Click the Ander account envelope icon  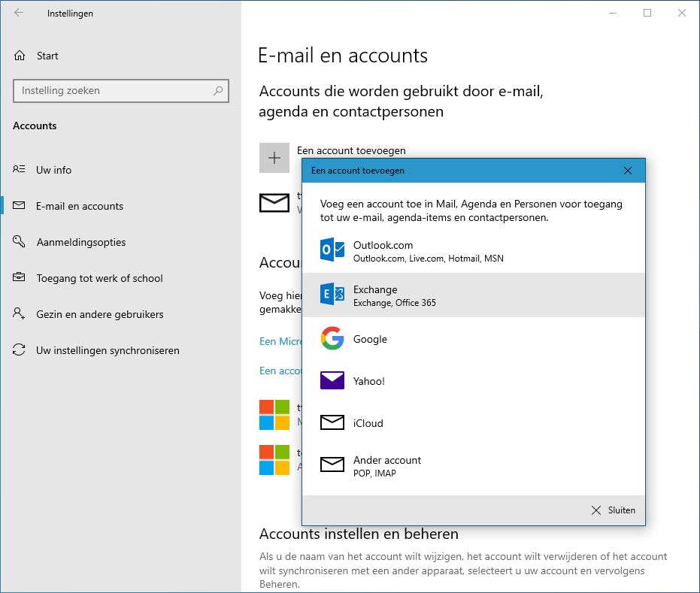[x=332, y=465]
